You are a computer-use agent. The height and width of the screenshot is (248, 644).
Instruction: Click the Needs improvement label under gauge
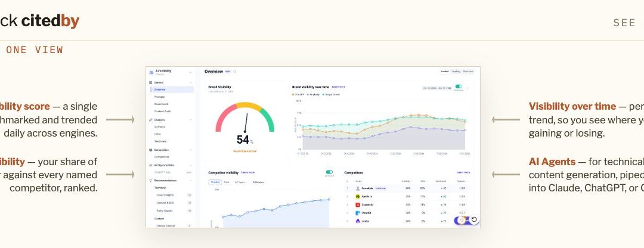(x=245, y=151)
